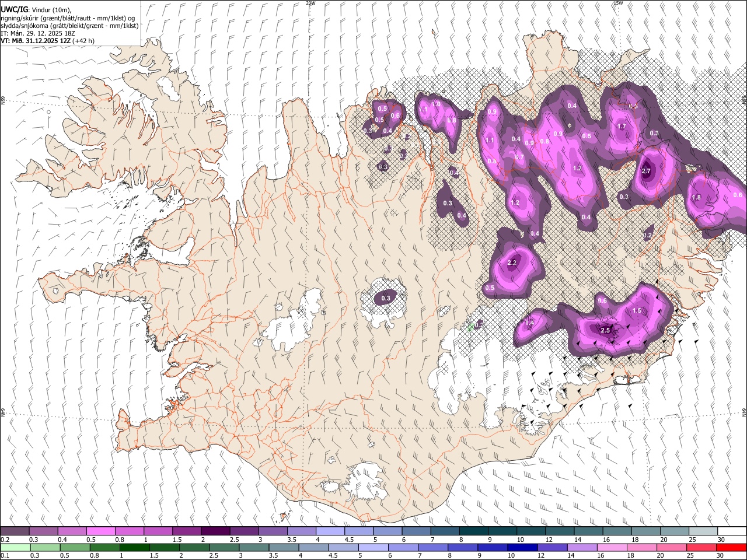Viewport: 747px width, 560px height.
Task: Select the lavender snow swatch at 4
Action: (x=330, y=531)
